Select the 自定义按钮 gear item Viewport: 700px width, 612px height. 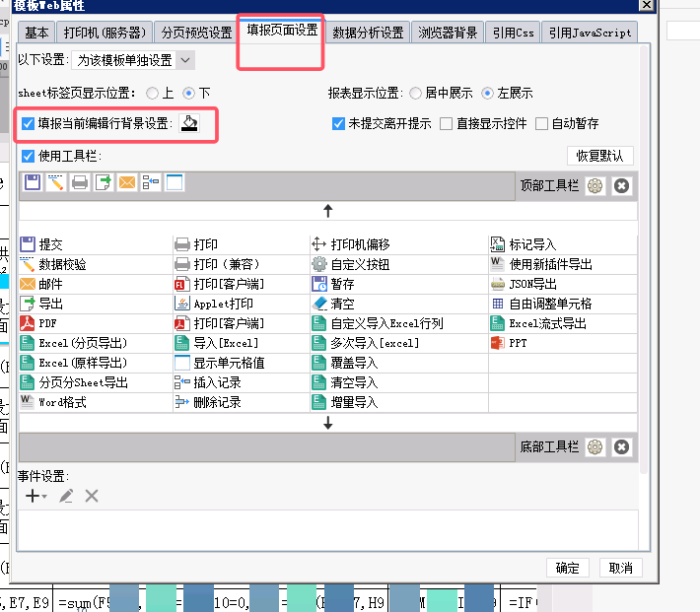click(x=399, y=264)
